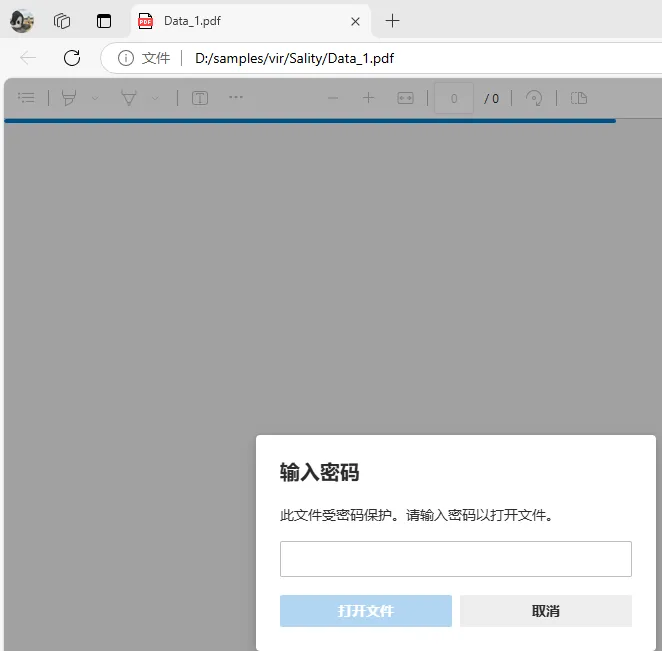Select the PDF draw tool
The width and height of the screenshot is (662, 651).
tap(129, 98)
